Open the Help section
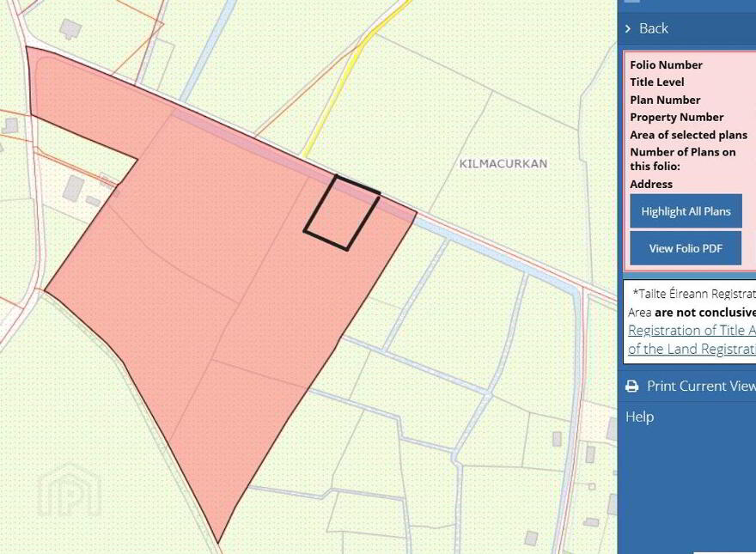This screenshot has height=554, width=756. [x=639, y=417]
